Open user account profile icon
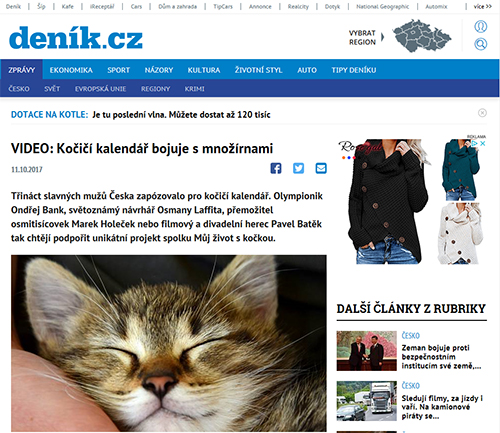The width and height of the screenshot is (500, 433). [x=481, y=26]
